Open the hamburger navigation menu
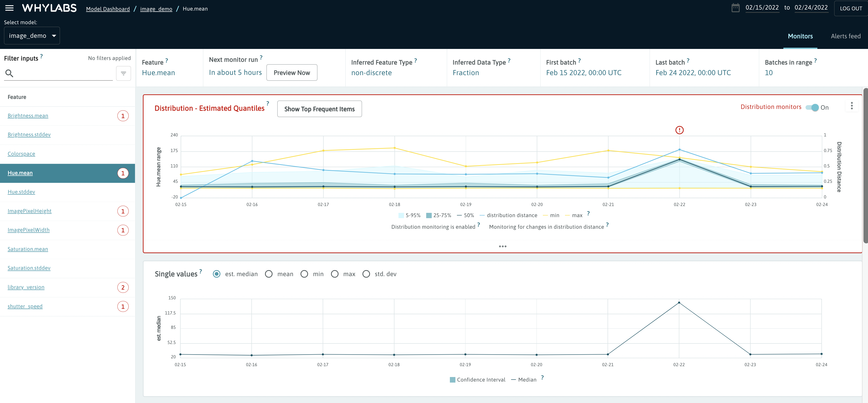Screen dimensions: 868x403 pos(9,8)
